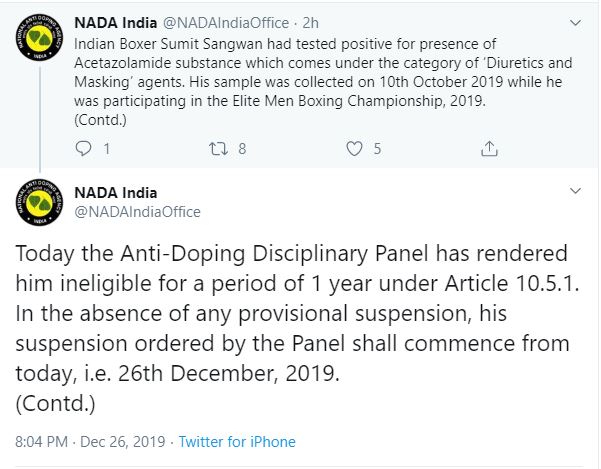Select the main tweet text about Disciplinary Panel
The image size is (601, 469).
pos(297,329)
